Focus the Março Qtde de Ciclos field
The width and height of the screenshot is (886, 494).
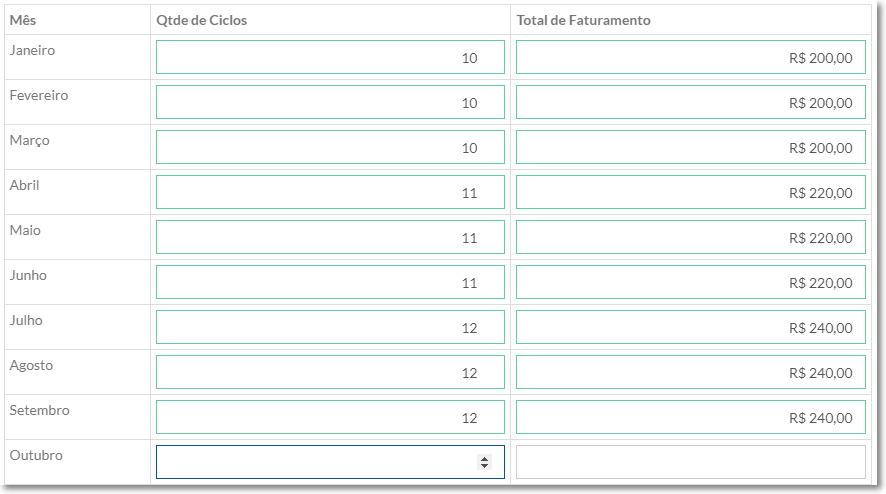coord(330,147)
